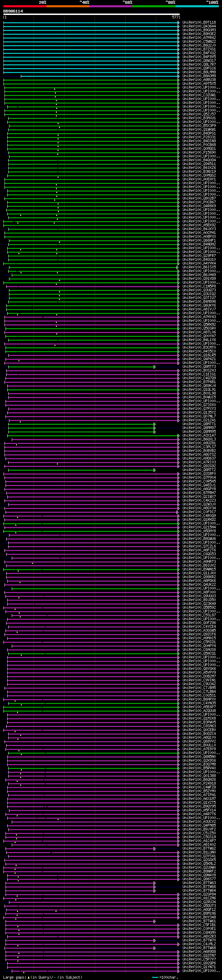
Task: Select the UniRef100_C4K223 label
Action: click(199, 500)
